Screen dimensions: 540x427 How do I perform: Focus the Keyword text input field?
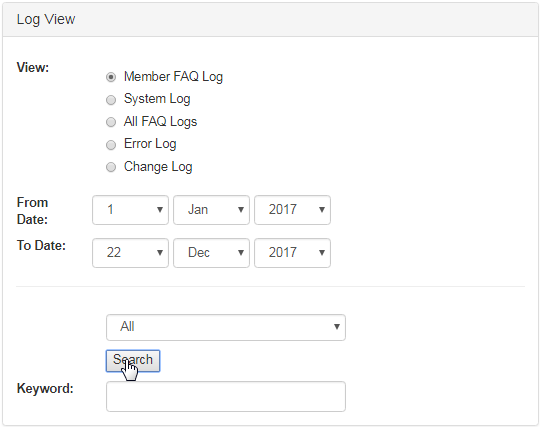click(226, 396)
